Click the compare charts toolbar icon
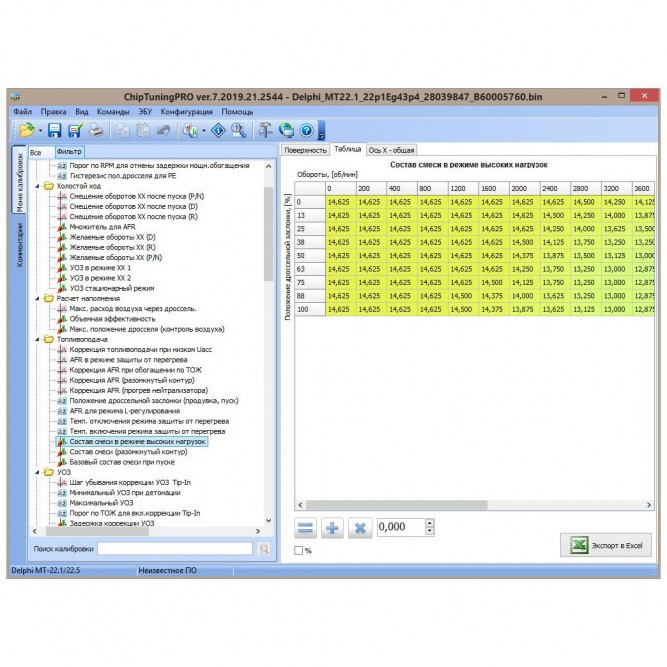667x667 pixels. (191, 130)
